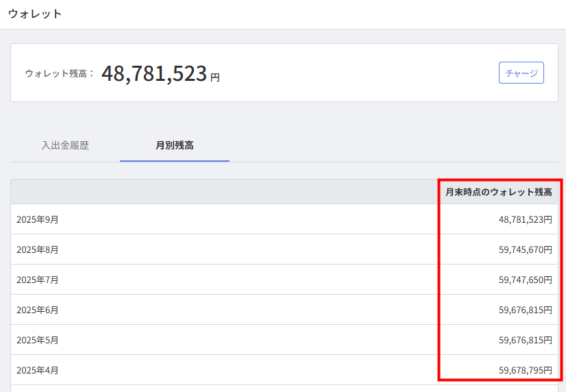Click the 59,747,650円 balance value
The height and width of the screenshot is (392, 566).
pos(525,280)
